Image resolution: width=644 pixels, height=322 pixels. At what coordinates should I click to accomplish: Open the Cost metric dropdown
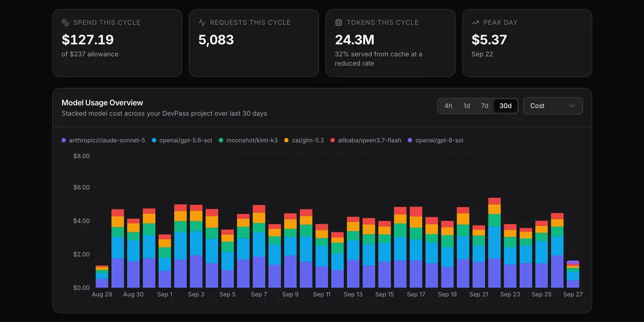point(553,106)
